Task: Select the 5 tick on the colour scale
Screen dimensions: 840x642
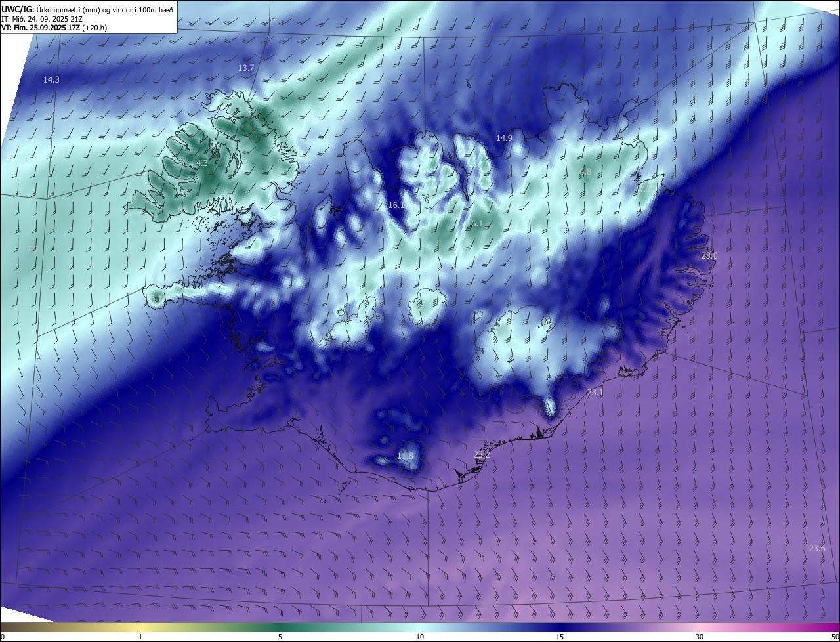Action: coord(280,637)
